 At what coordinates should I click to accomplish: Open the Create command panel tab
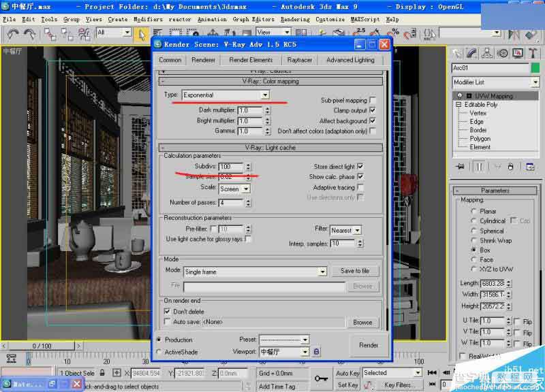[x=456, y=53]
